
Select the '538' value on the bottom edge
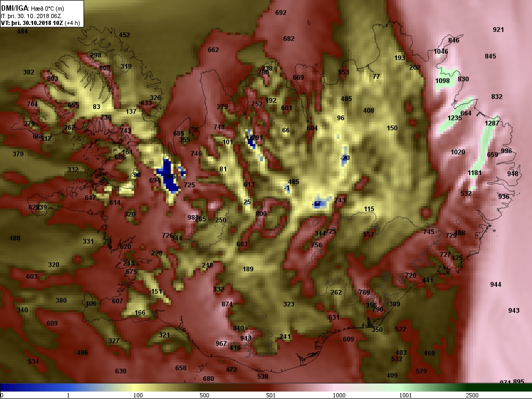click(x=263, y=377)
